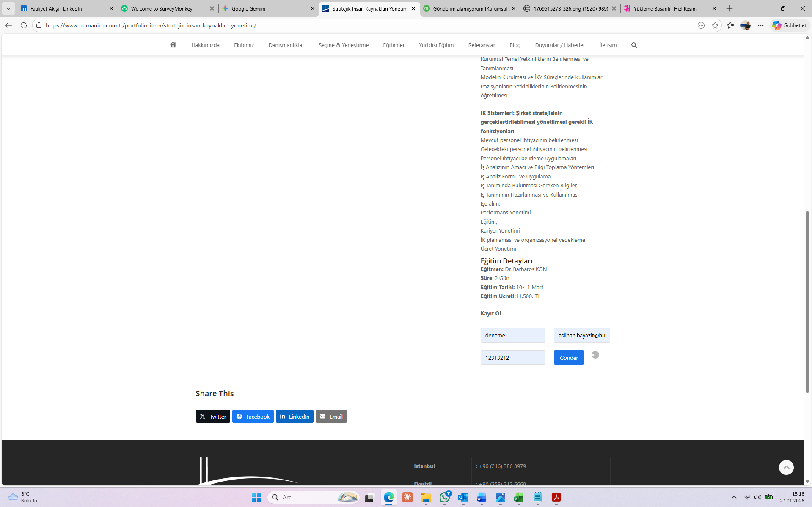This screenshot has height=507, width=812.
Task: Go to the site home icon
Action: 173,45
